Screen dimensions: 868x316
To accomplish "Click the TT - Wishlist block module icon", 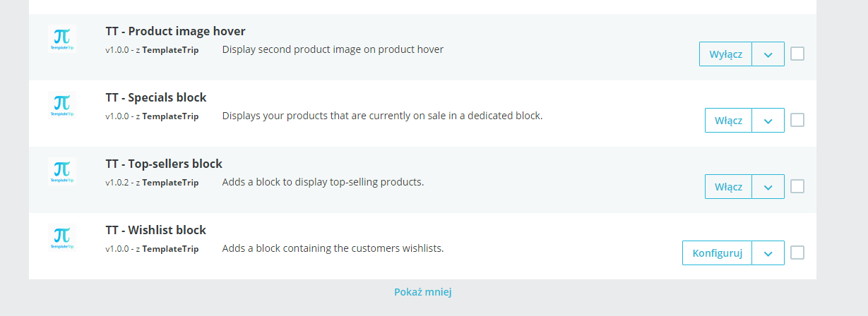I will coord(62,237).
